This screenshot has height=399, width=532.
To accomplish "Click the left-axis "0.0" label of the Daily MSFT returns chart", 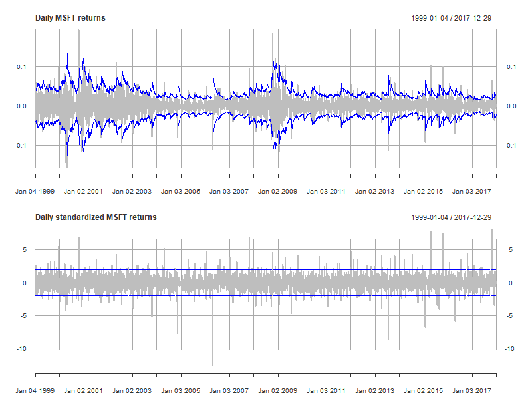I will [x=21, y=106].
